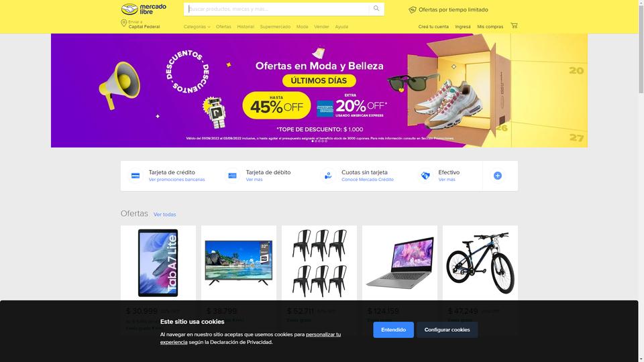The width and height of the screenshot is (644, 362).
Task: Open the Tab A7 Lite product thumbnail
Action: [x=158, y=263]
